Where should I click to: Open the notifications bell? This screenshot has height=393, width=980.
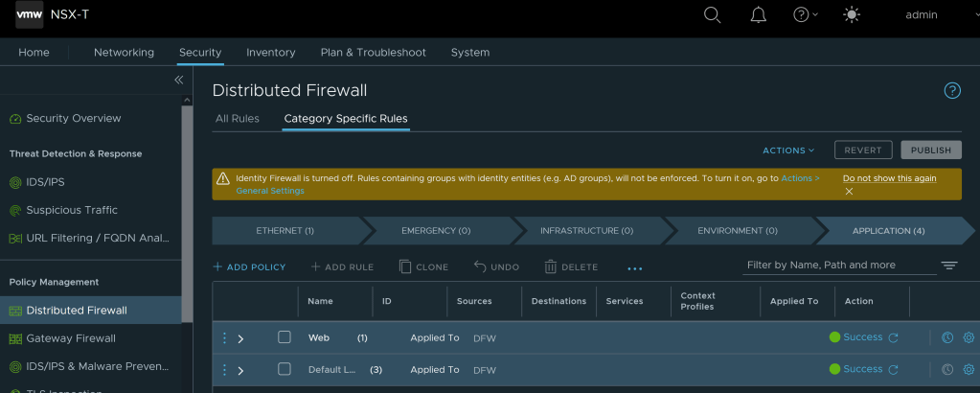[758, 14]
